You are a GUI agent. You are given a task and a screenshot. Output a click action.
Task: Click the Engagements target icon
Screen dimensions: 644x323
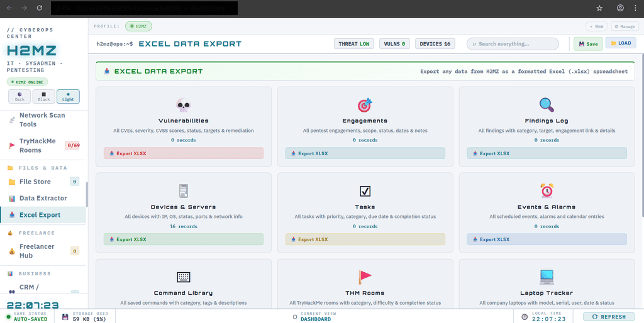tap(365, 105)
